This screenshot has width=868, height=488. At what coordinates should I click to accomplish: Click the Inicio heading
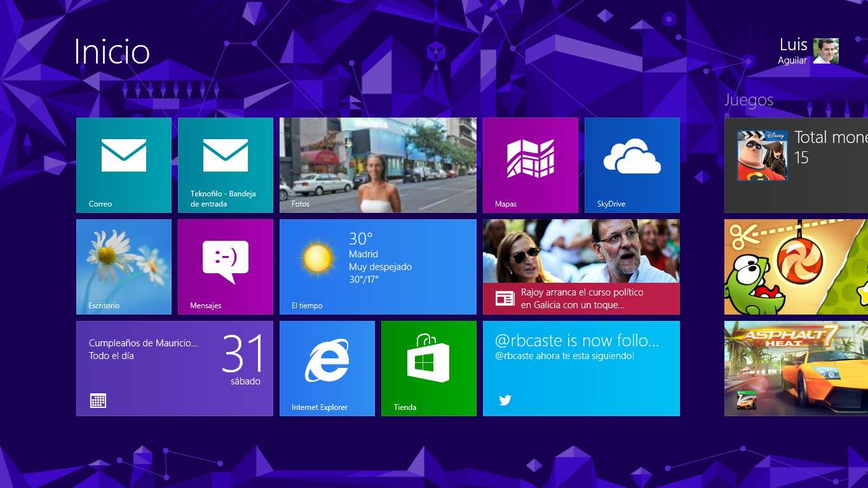112,51
